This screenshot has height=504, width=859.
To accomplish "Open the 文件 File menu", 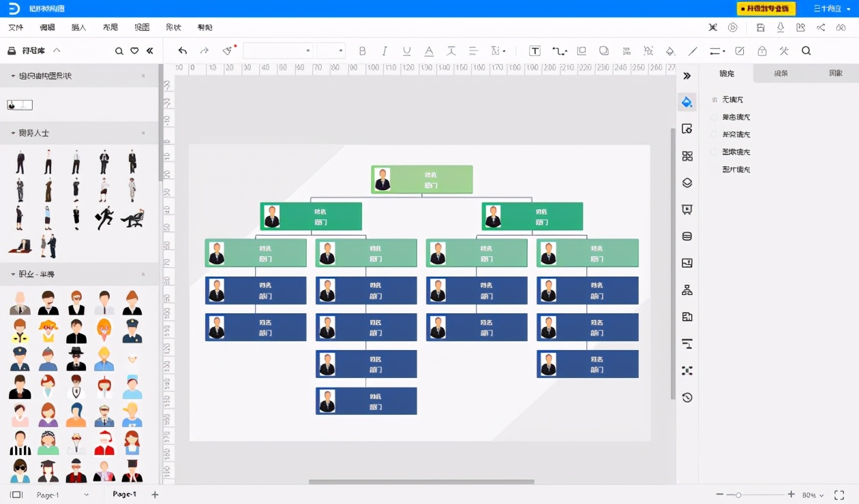I will click(16, 27).
